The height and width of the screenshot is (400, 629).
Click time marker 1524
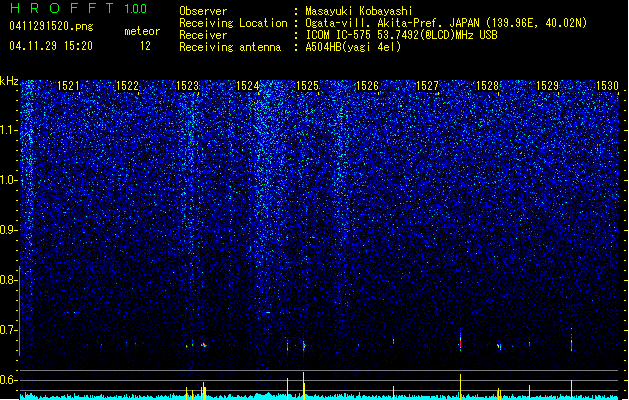pyautogui.click(x=248, y=86)
